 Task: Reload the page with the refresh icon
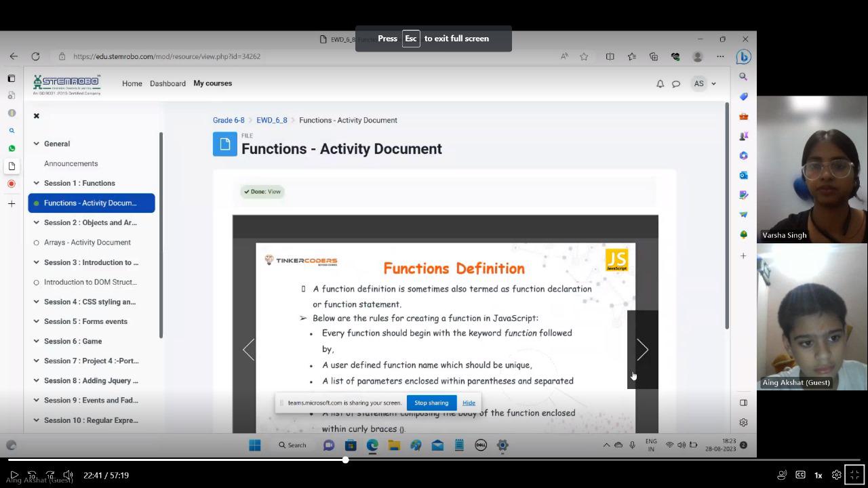pos(35,56)
